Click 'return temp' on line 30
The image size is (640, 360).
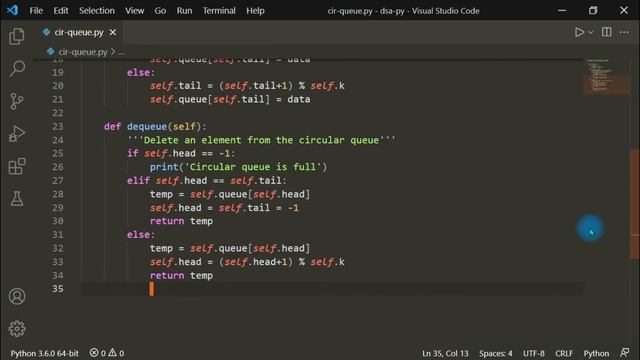181,221
